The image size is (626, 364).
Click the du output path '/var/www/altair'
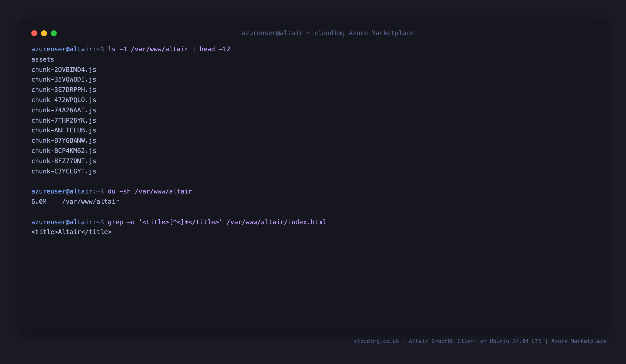tap(91, 202)
